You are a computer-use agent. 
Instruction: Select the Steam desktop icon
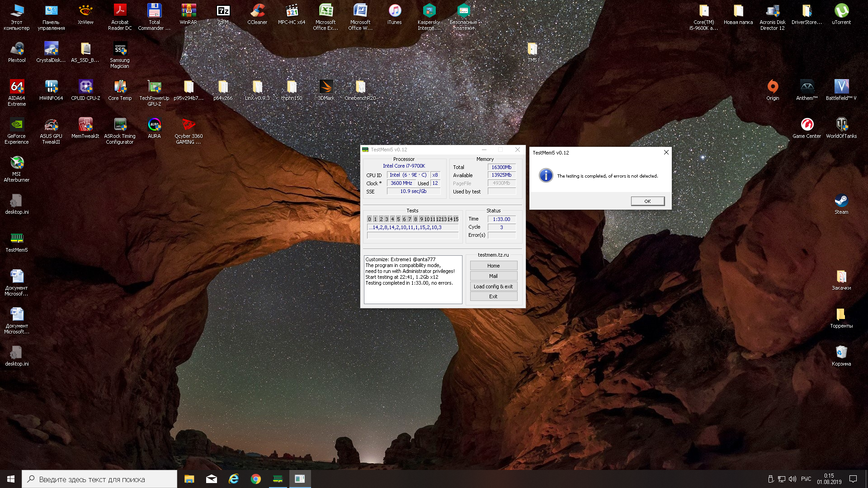pos(841,201)
